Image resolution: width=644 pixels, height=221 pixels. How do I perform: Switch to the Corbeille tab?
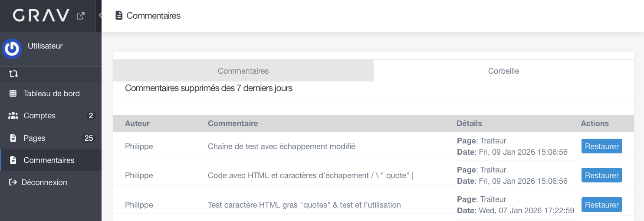503,71
